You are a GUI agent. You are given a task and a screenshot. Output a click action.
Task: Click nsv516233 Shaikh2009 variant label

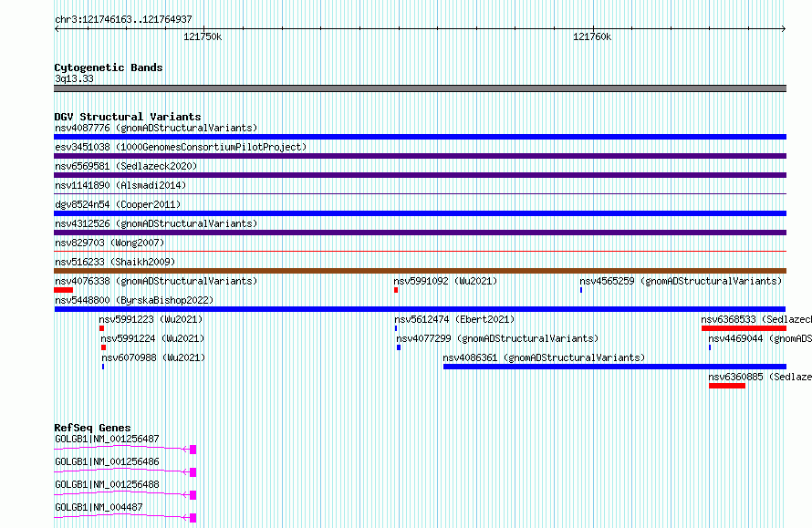click(x=115, y=262)
